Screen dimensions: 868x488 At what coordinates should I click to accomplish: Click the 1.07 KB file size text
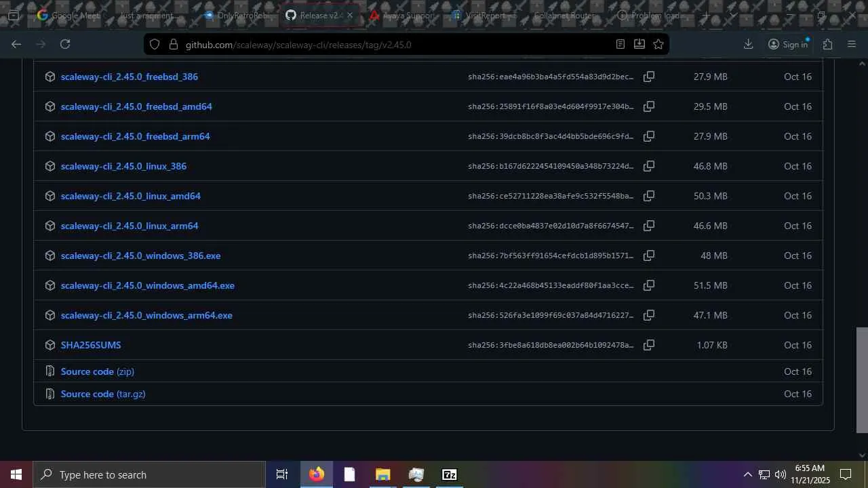pos(712,345)
